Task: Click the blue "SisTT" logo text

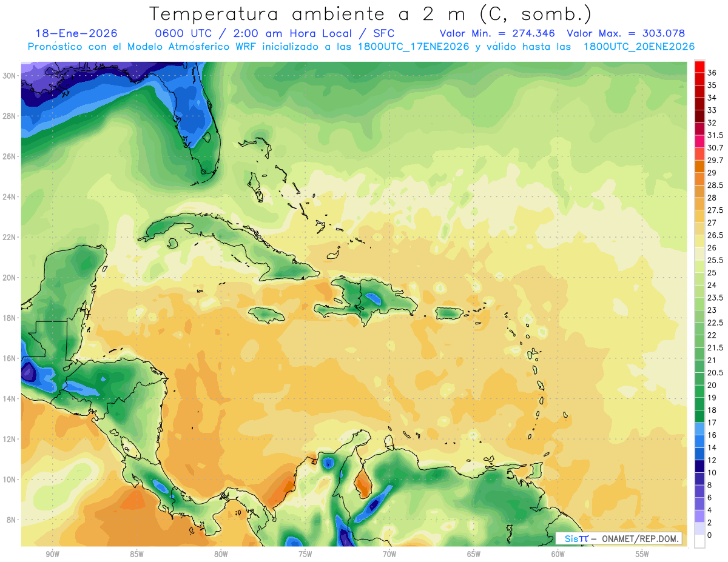Action: click(576, 538)
